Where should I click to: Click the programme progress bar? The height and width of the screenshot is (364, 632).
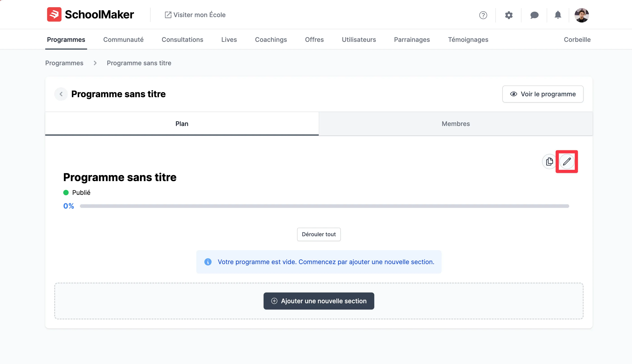click(x=324, y=206)
